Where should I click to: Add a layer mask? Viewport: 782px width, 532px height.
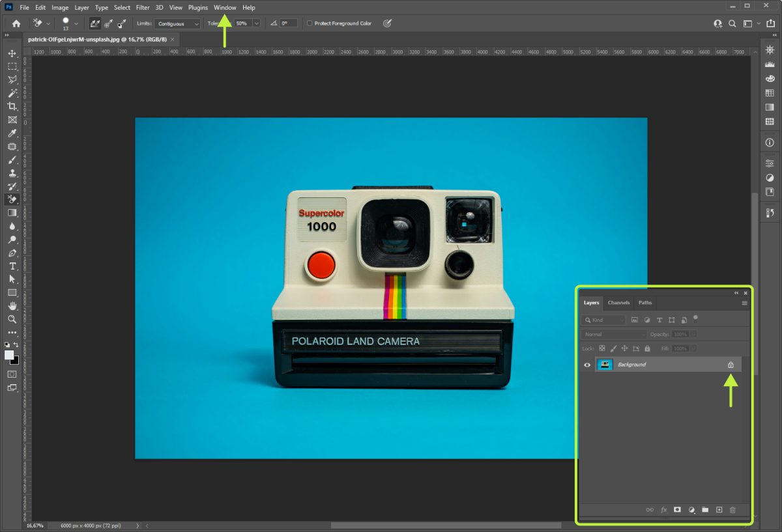point(677,510)
